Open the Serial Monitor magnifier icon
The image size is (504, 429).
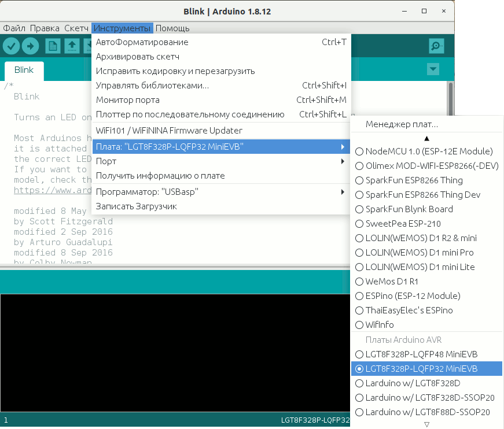click(436, 46)
